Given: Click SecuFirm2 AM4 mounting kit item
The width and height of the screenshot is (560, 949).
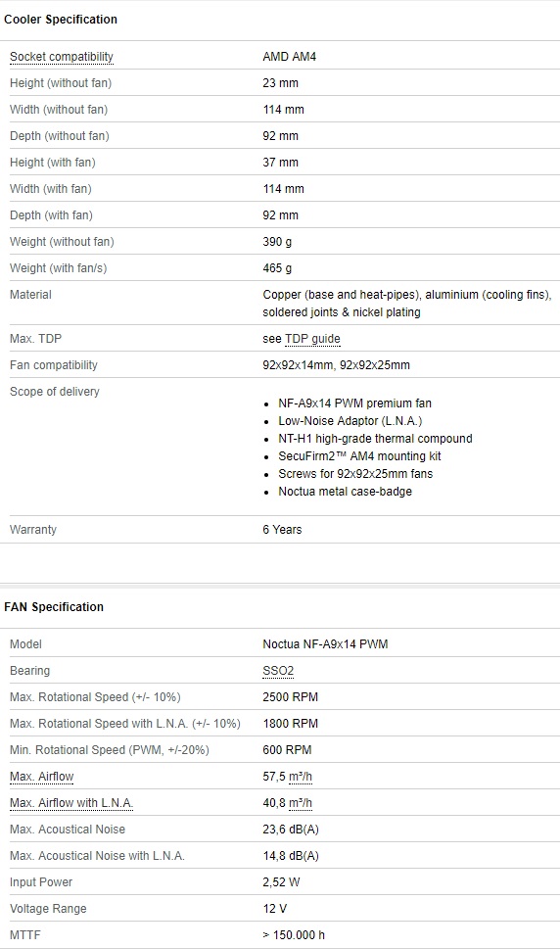Looking at the screenshot, I should coord(359,455).
